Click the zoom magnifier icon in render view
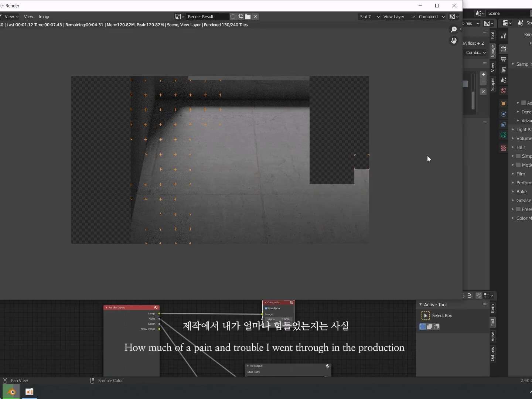This screenshot has height=399, width=532. coord(454,30)
